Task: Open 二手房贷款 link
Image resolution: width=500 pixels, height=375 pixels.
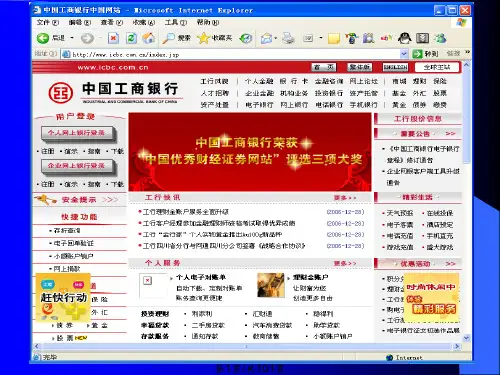Action: tap(208, 325)
